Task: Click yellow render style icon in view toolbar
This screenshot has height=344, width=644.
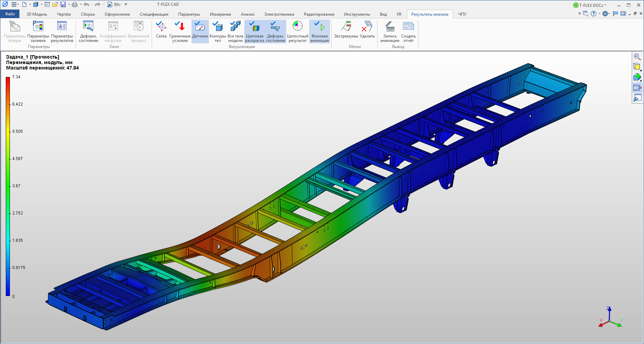Action: (x=637, y=67)
